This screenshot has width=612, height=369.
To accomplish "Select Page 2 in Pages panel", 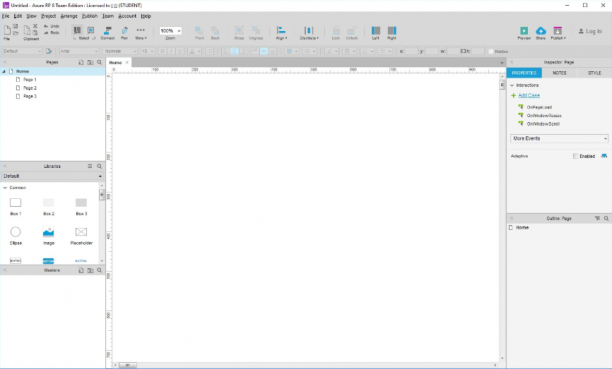I will (x=30, y=88).
